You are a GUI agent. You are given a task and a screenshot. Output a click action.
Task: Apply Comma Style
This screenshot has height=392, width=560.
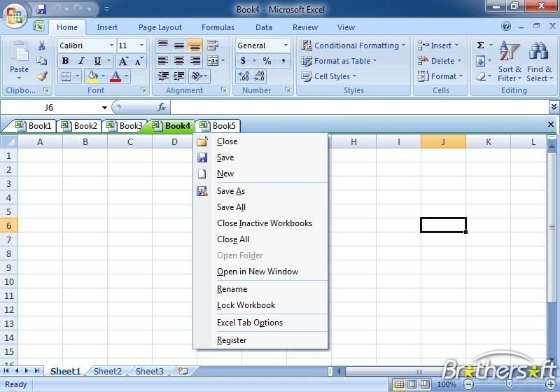pyautogui.click(x=283, y=61)
